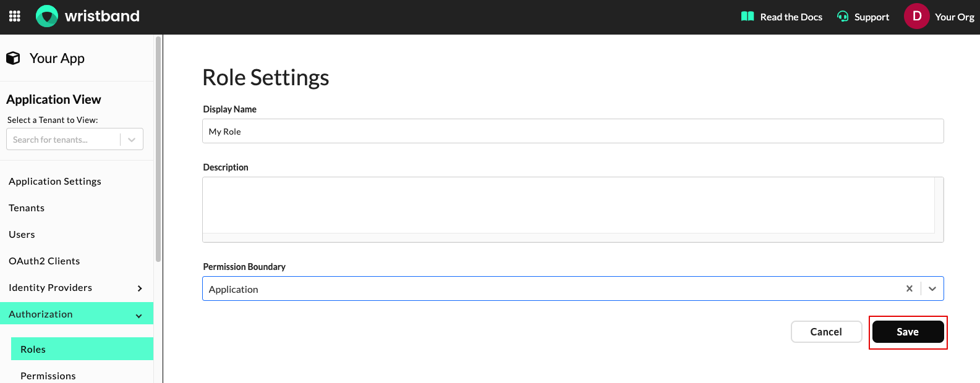Click the Your App cube icon
980x383 pixels.
click(13, 58)
